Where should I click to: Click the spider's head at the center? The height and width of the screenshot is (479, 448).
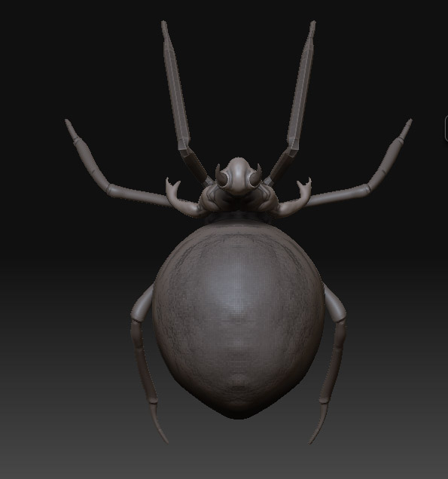click(239, 175)
